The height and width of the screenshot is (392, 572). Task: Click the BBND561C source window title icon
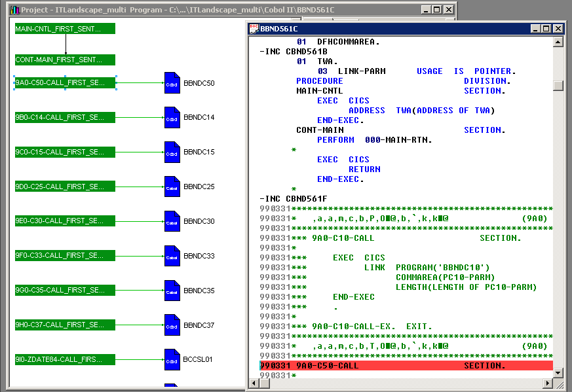pyautogui.click(x=254, y=28)
